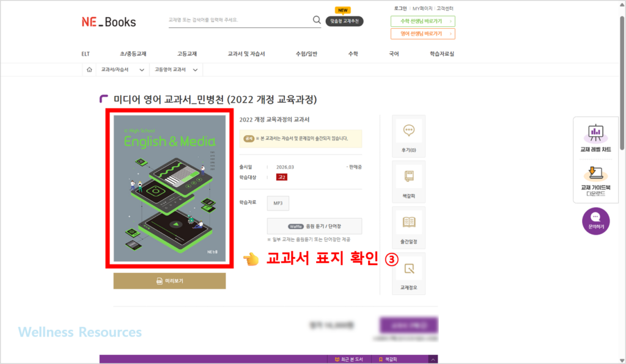Viewport: 626px width, 364px height.
Task: Open the 후기(0) review icon
Action: click(x=408, y=136)
